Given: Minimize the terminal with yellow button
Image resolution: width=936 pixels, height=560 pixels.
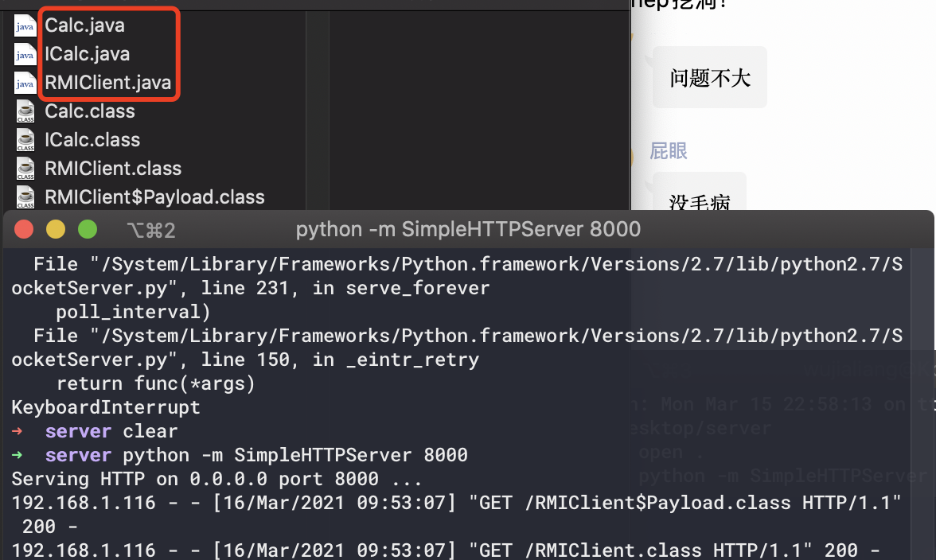Looking at the screenshot, I should (x=56, y=230).
